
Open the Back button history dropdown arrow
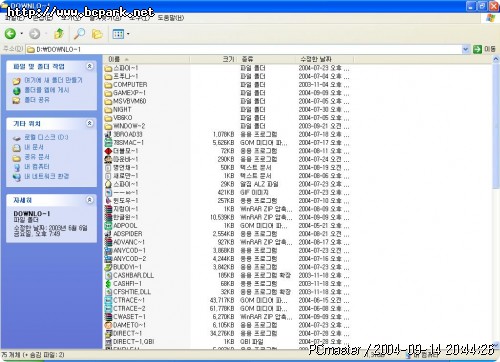22,34
